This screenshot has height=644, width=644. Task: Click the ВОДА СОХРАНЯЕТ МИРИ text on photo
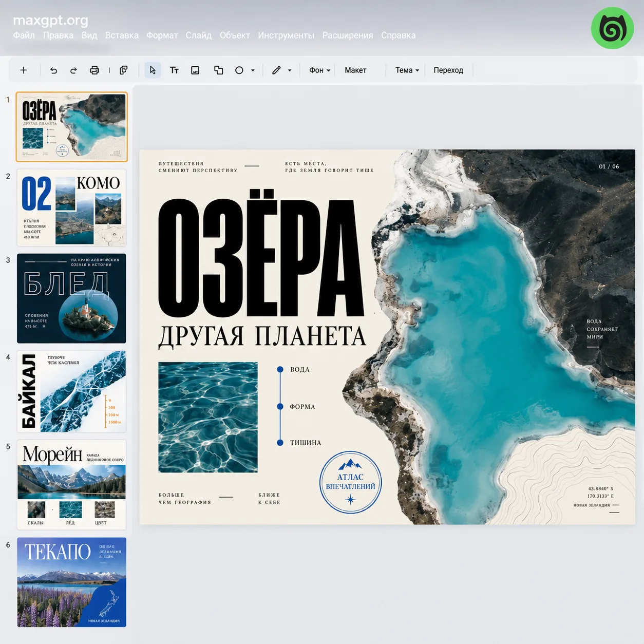click(x=602, y=329)
